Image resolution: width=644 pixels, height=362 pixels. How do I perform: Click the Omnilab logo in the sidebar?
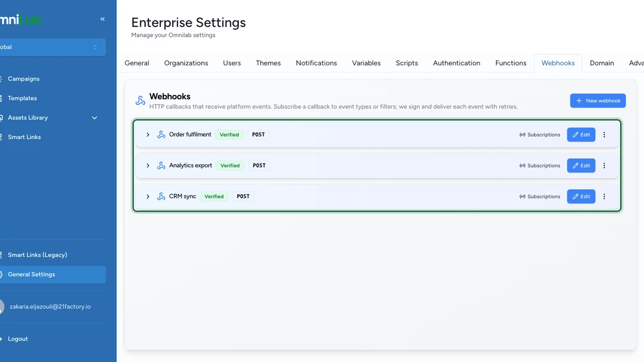[20, 20]
